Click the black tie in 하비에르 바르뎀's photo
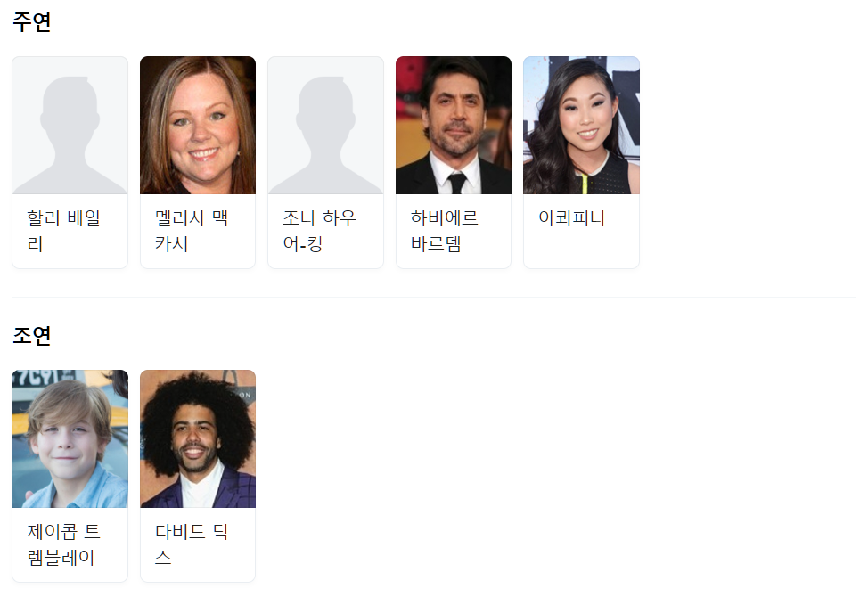 [457, 183]
